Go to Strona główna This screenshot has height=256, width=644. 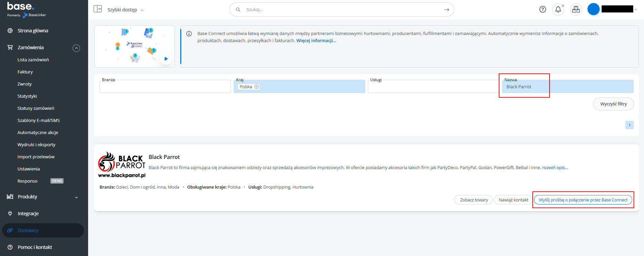(x=33, y=31)
